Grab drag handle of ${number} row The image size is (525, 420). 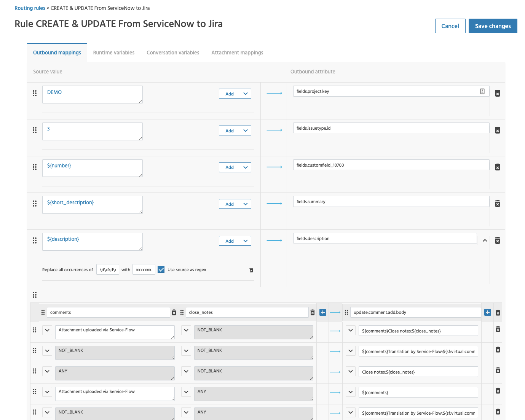35,167
